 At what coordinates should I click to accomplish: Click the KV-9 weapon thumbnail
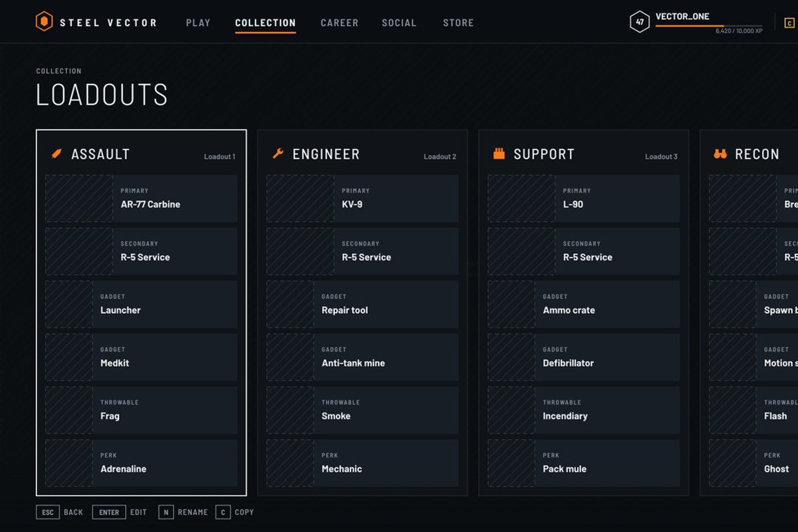click(x=301, y=198)
